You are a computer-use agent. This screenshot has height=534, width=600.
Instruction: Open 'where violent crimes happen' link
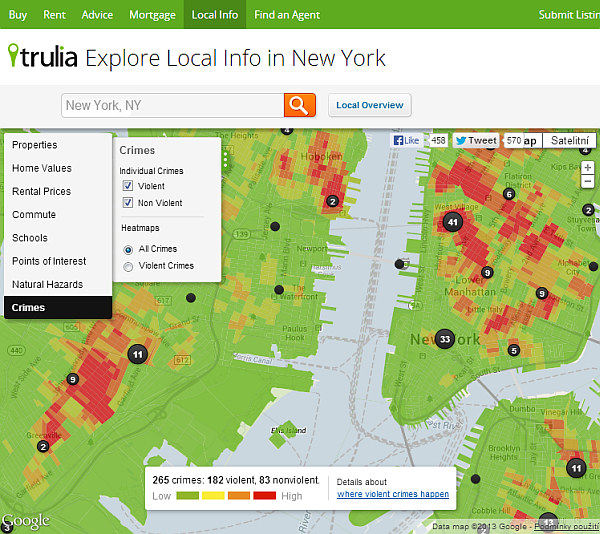click(393, 494)
